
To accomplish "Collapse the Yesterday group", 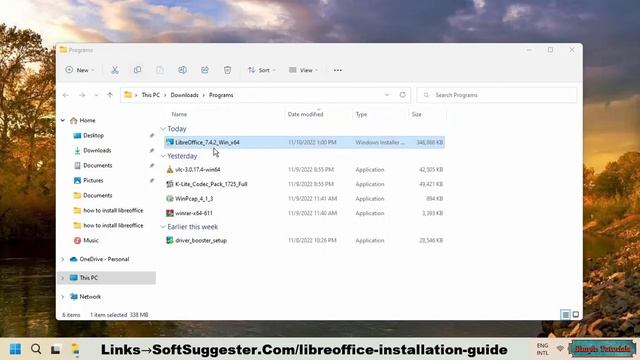I will point(163,156).
